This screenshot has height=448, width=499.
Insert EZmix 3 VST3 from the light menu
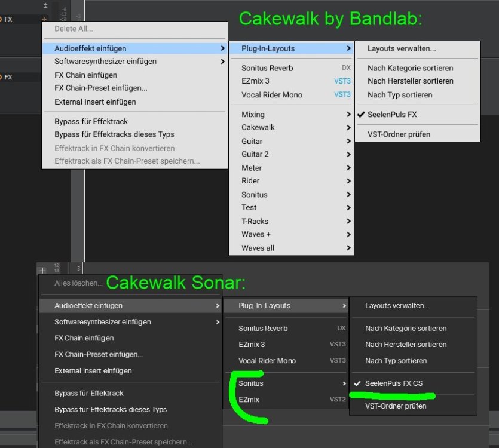(291, 81)
